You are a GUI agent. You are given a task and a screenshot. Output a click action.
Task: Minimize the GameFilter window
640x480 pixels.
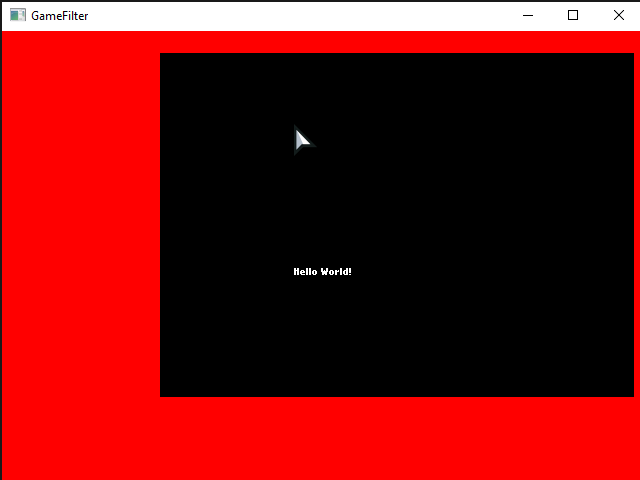pos(528,16)
